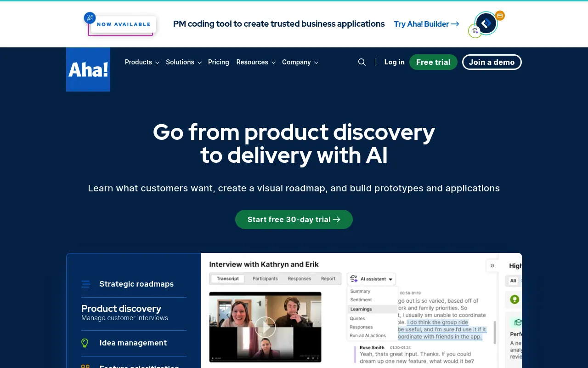This screenshot has width=588, height=368.
Task: Click the Strategic roadmaps lines icon
Action: (x=86, y=284)
